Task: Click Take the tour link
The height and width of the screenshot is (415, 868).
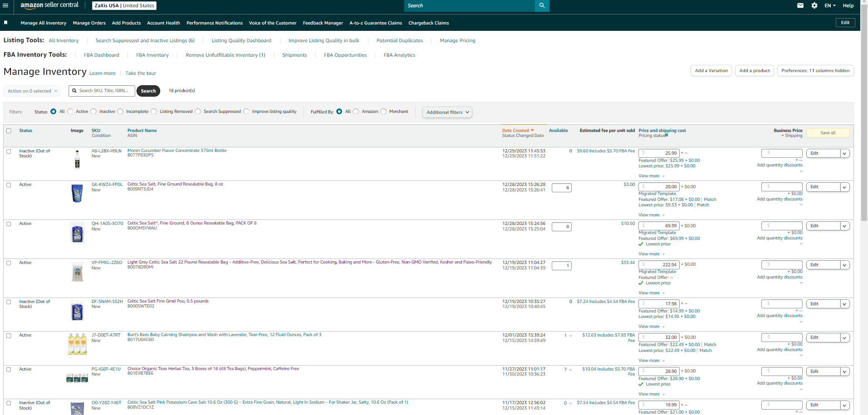Action: tap(141, 73)
